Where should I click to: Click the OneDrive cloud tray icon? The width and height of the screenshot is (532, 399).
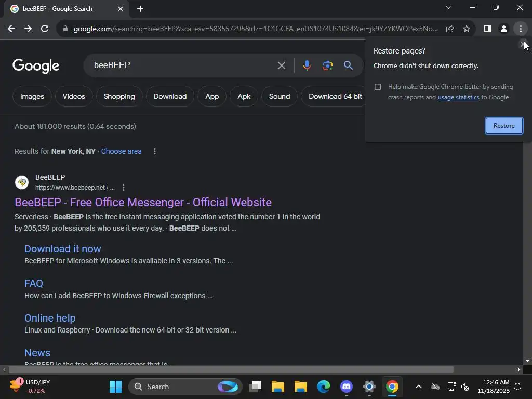click(x=435, y=387)
